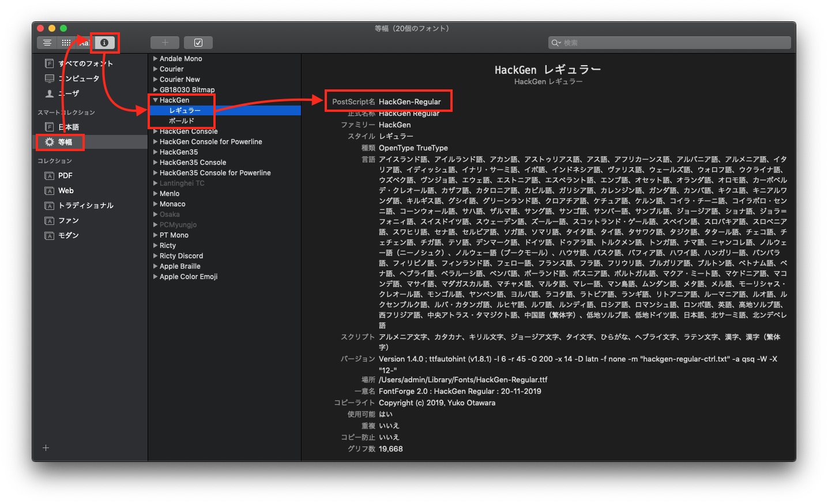Click the PDF collection icon
Screen dimensions: 828x504
(50, 175)
